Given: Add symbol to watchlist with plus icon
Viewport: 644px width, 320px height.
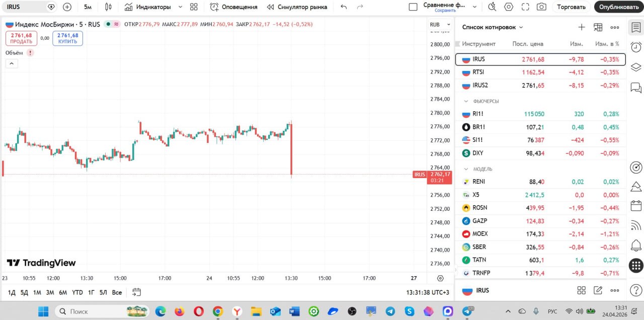Looking at the screenshot, I should pyautogui.click(x=582, y=27).
